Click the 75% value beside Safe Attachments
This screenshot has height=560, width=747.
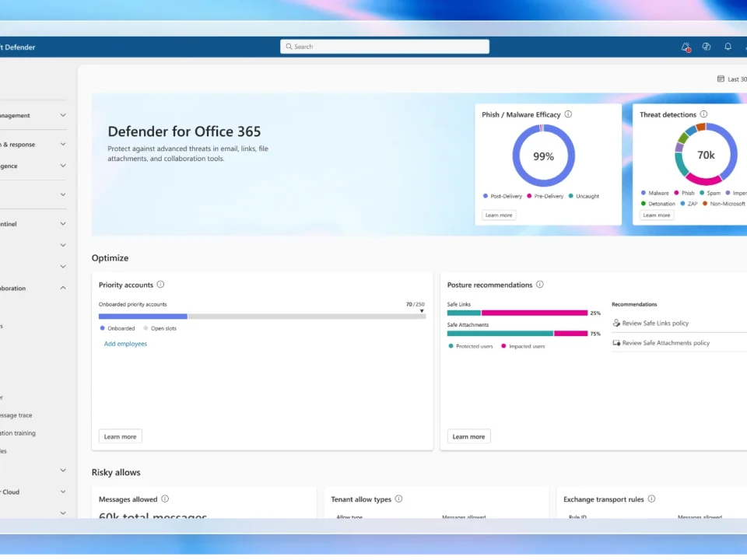coord(595,334)
